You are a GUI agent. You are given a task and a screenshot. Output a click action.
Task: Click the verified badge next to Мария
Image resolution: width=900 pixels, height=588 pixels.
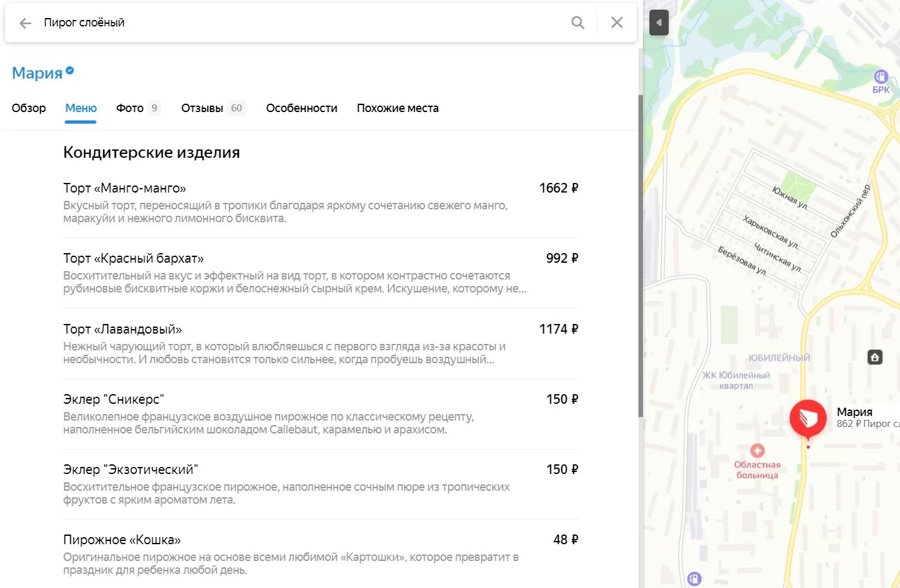click(x=70, y=71)
